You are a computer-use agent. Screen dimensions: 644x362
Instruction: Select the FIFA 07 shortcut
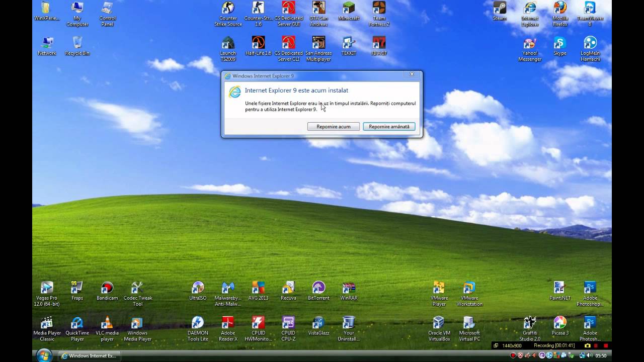[379, 46]
